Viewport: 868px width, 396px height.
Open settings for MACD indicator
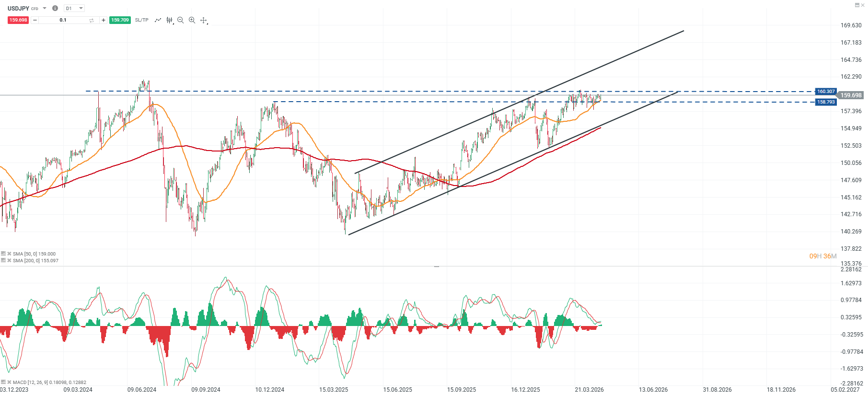(3, 382)
